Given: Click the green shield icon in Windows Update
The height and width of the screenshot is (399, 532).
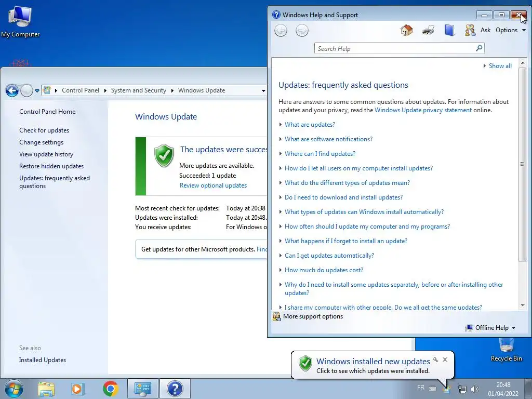Looking at the screenshot, I should pyautogui.click(x=164, y=155).
